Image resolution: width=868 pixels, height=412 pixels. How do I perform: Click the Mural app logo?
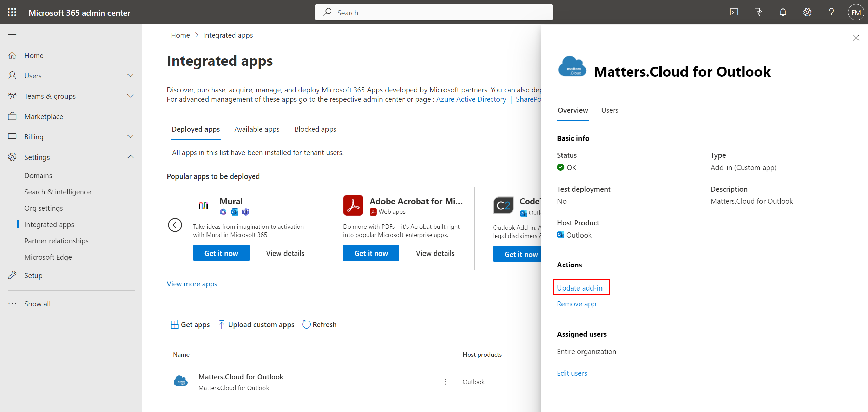click(x=203, y=205)
